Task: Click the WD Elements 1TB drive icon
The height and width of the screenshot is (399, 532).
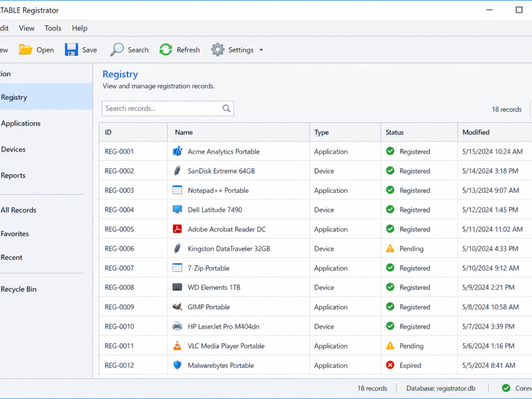Action: (x=177, y=287)
